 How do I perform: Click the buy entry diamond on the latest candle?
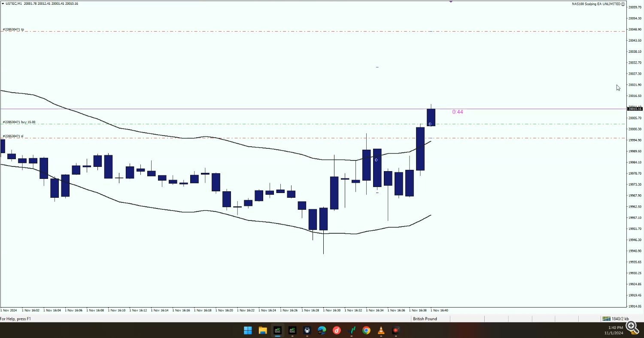[430, 124]
